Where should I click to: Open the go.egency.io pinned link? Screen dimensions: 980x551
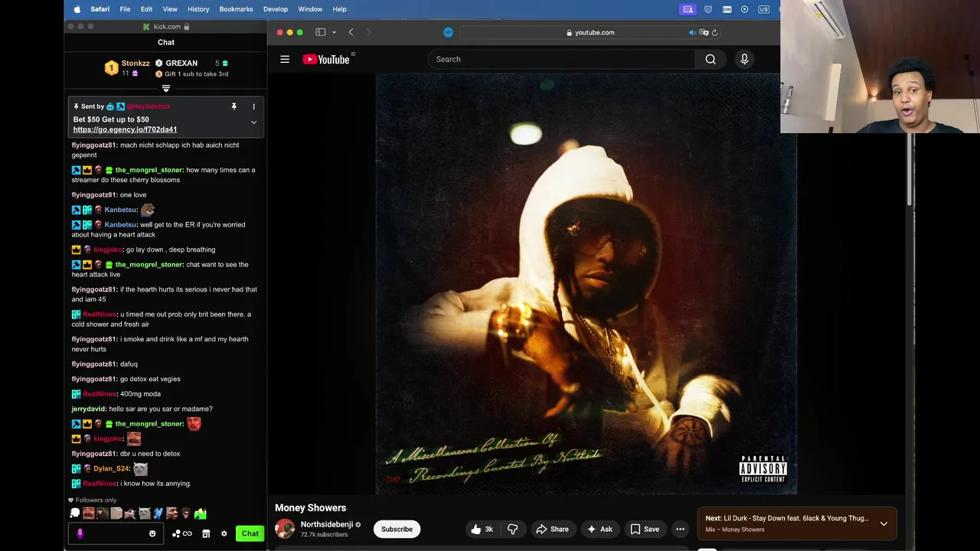click(x=125, y=129)
